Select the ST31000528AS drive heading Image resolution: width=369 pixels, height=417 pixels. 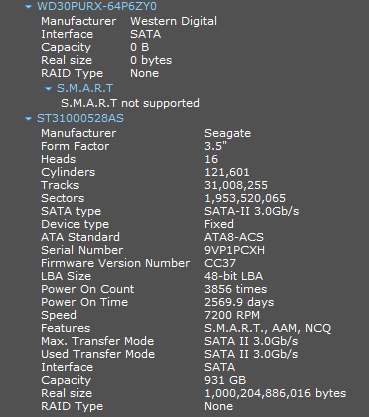click(x=80, y=118)
